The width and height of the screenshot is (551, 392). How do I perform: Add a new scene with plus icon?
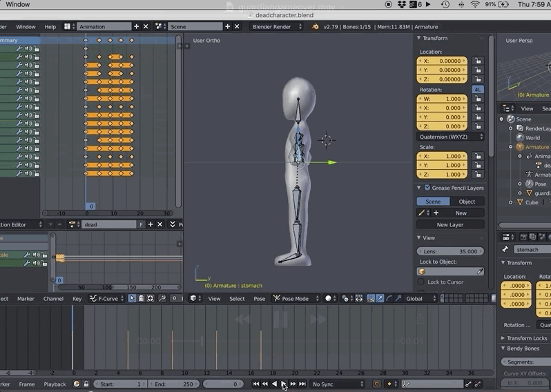(227, 27)
